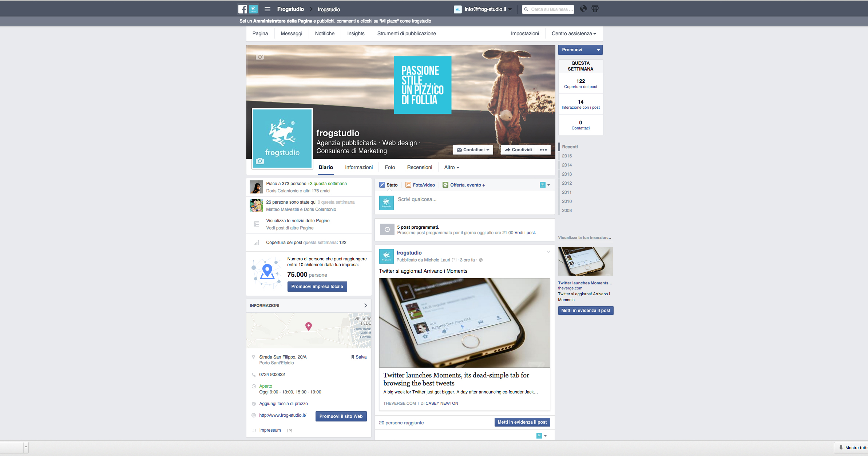Click the Stato pencil icon

click(382, 185)
